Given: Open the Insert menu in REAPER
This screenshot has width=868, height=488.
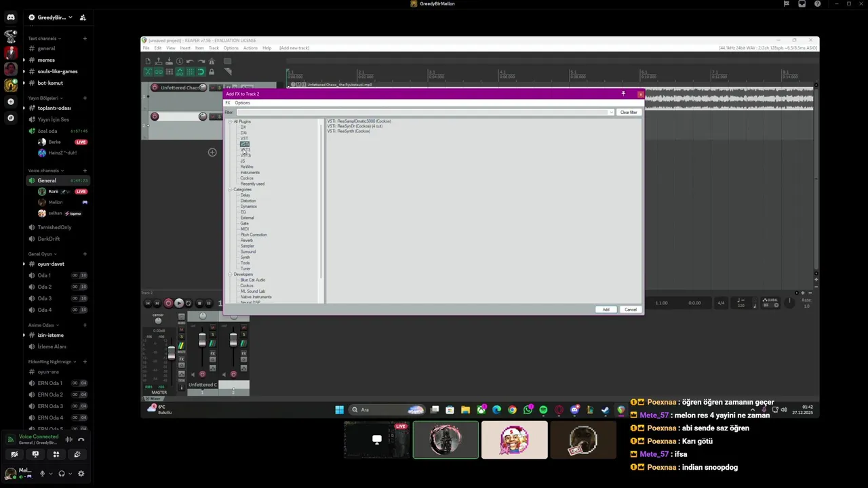Looking at the screenshot, I should click(x=185, y=48).
